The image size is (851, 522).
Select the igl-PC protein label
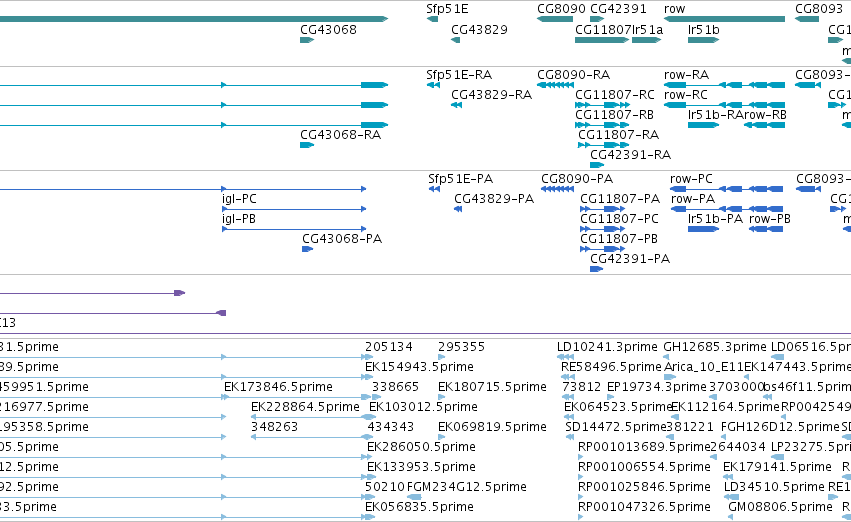point(239,199)
